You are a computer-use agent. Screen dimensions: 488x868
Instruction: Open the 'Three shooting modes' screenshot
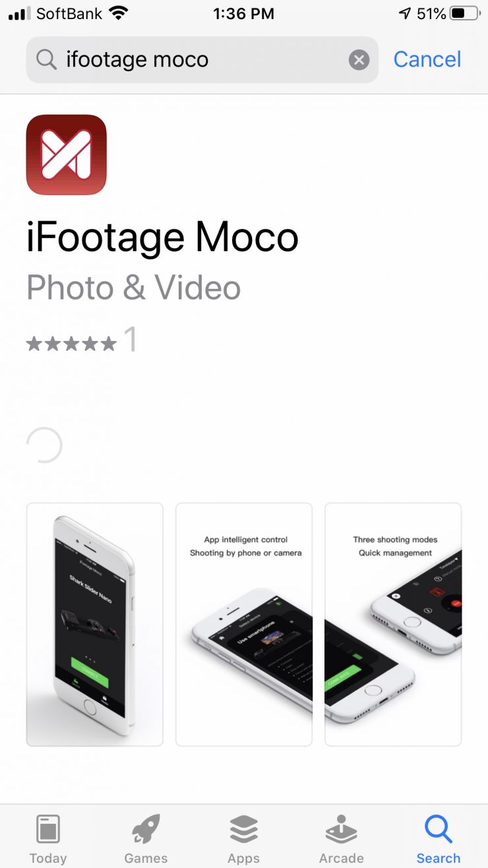click(x=393, y=625)
